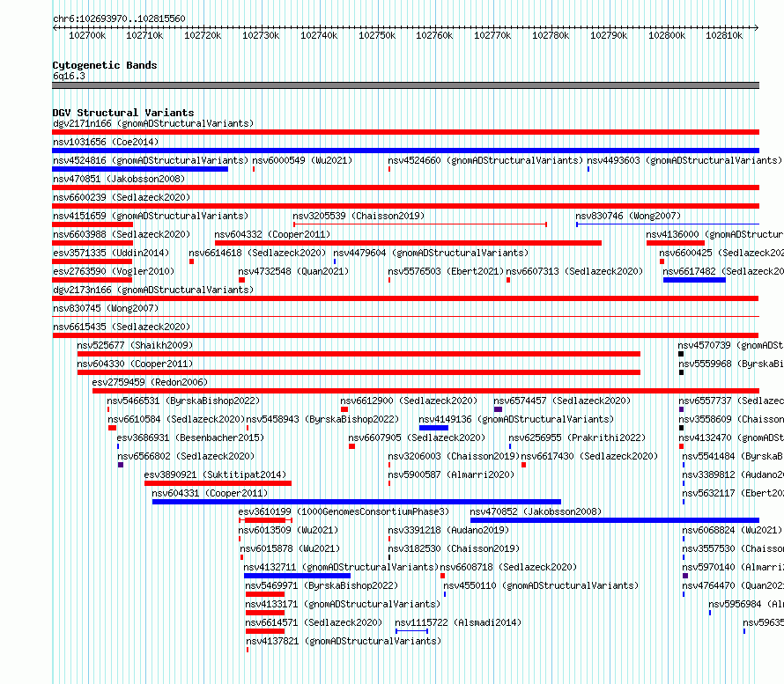Screen dimensions: 784x684
Task: Select the nsv4149136 blue bar
Action: coord(433,428)
